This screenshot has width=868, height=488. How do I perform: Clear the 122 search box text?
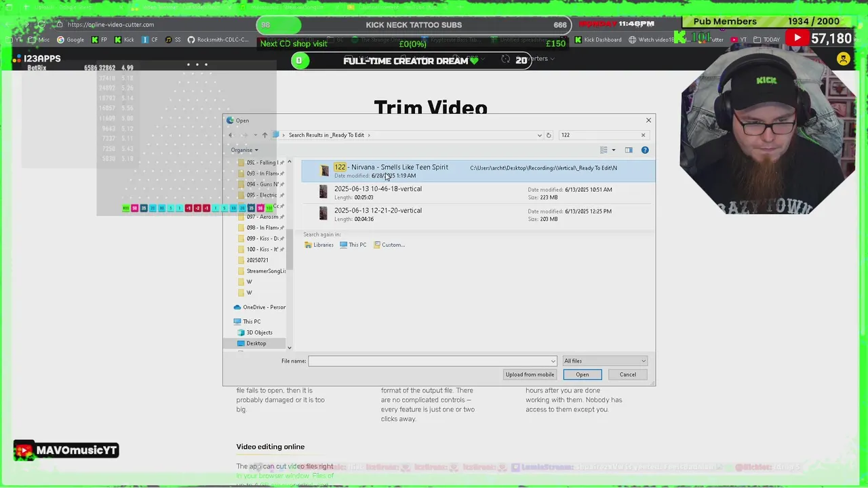[643, 135]
